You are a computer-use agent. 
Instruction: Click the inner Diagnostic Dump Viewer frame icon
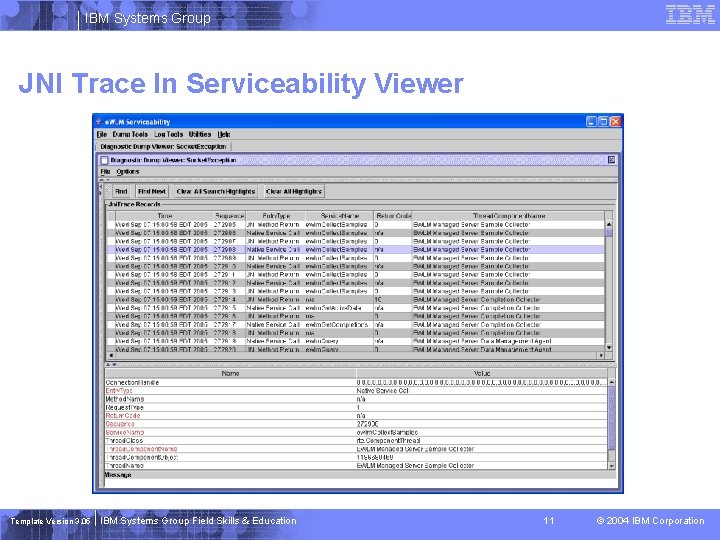coord(105,160)
